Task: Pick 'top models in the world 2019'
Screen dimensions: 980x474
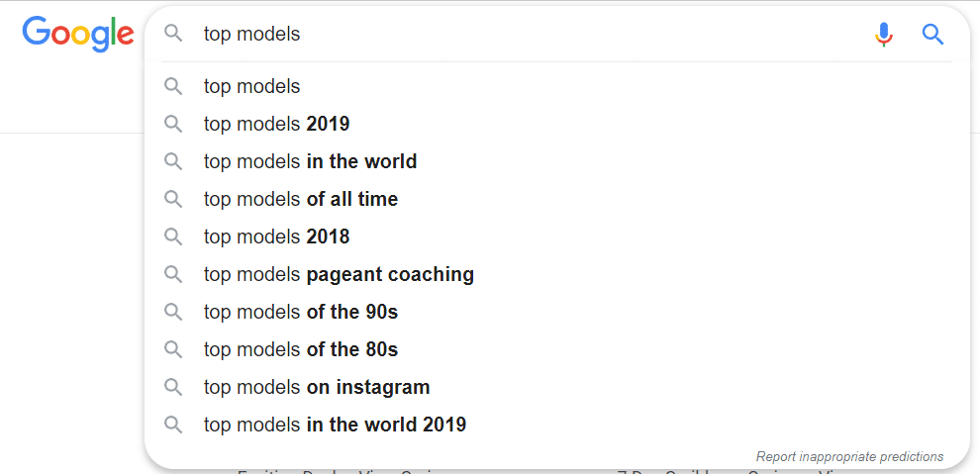Action: point(556,425)
